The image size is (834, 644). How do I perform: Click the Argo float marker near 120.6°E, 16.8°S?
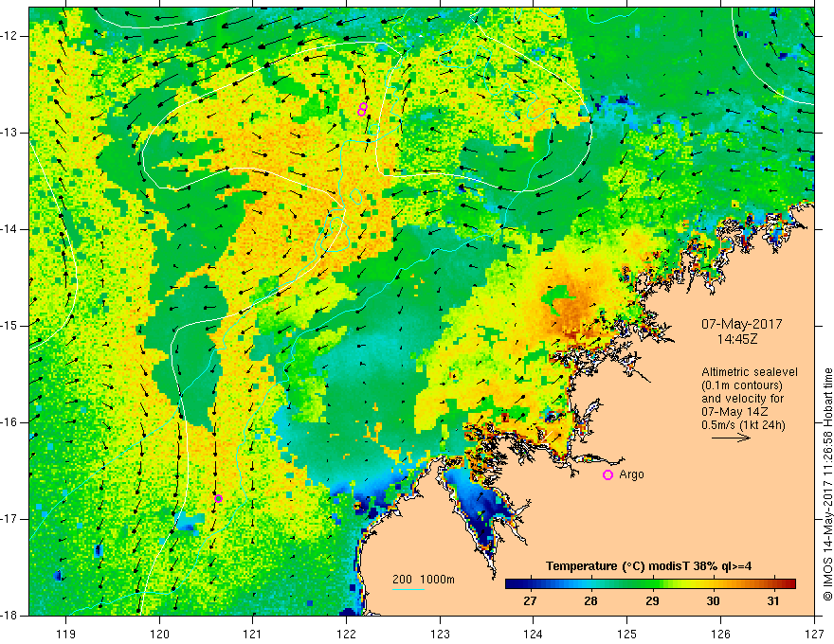coord(218,498)
